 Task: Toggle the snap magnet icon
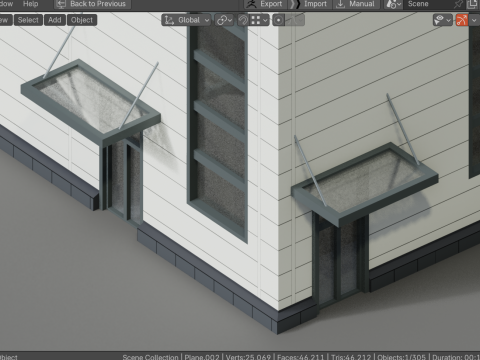tap(243, 20)
